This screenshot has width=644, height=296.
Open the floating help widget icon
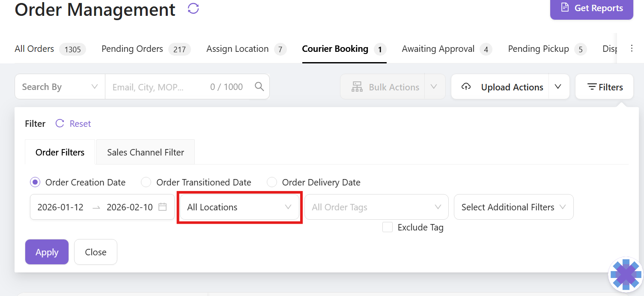pyautogui.click(x=626, y=274)
